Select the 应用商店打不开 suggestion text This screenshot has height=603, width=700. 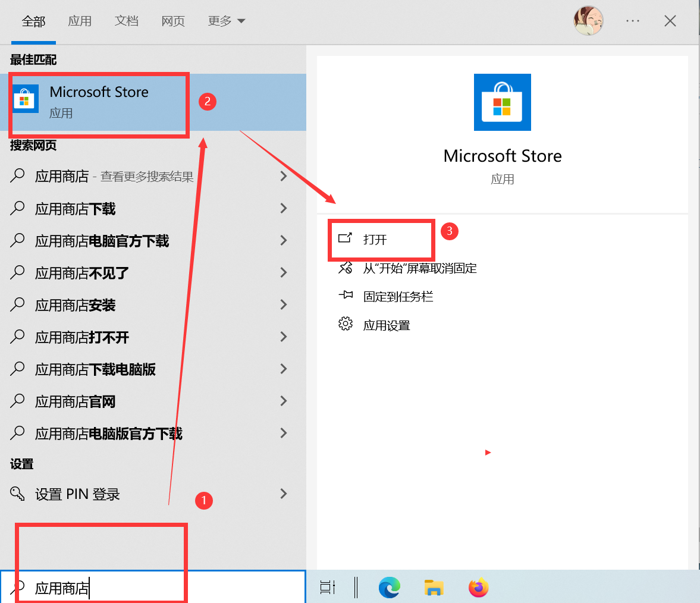82,337
